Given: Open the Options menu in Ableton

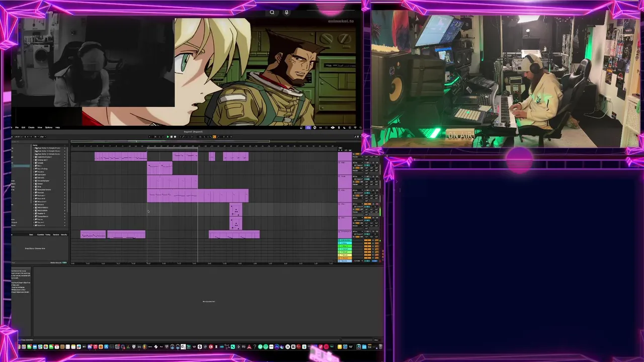Looking at the screenshot, I should pos(49,127).
